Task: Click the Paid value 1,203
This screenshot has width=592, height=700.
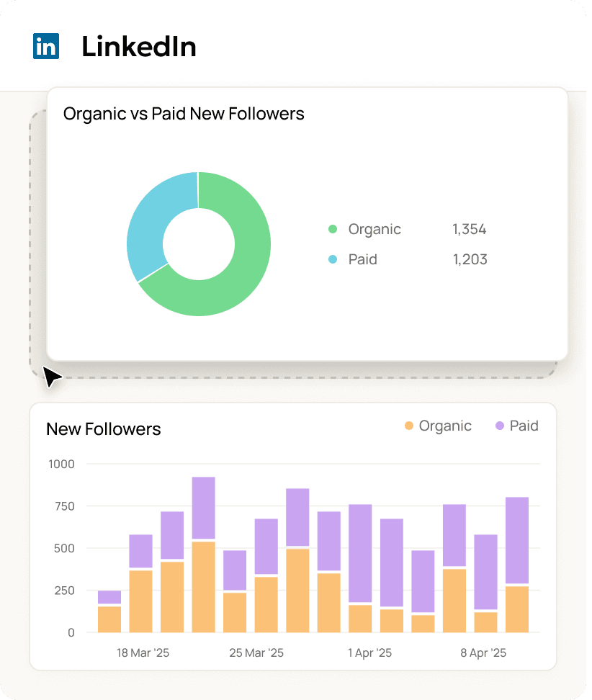Action: tap(470, 259)
